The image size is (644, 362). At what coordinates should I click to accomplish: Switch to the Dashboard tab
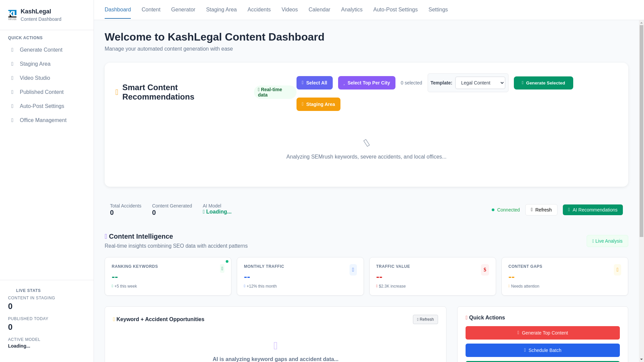pos(118,10)
